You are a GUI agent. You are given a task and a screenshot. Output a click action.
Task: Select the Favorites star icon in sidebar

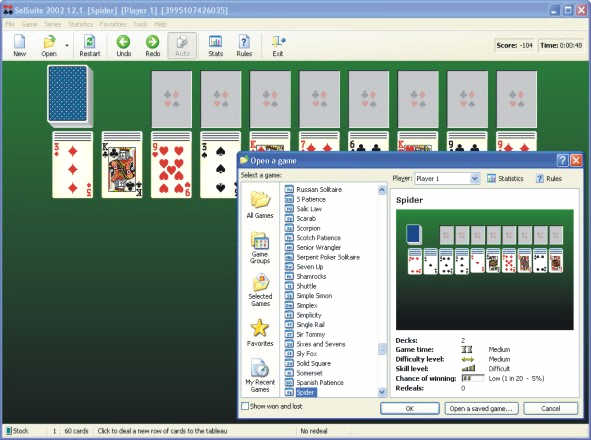click(x=260, y=328)
